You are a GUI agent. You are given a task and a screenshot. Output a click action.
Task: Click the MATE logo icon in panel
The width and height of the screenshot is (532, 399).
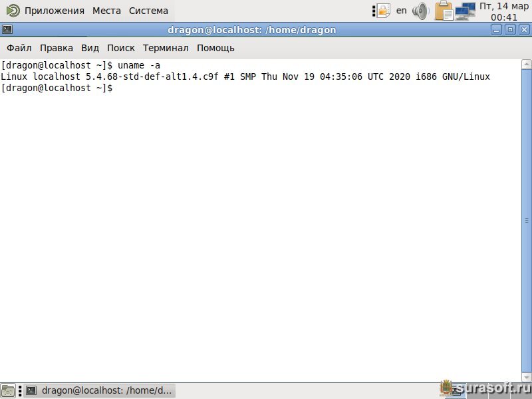pyautogui.click(x=13, y=11)
